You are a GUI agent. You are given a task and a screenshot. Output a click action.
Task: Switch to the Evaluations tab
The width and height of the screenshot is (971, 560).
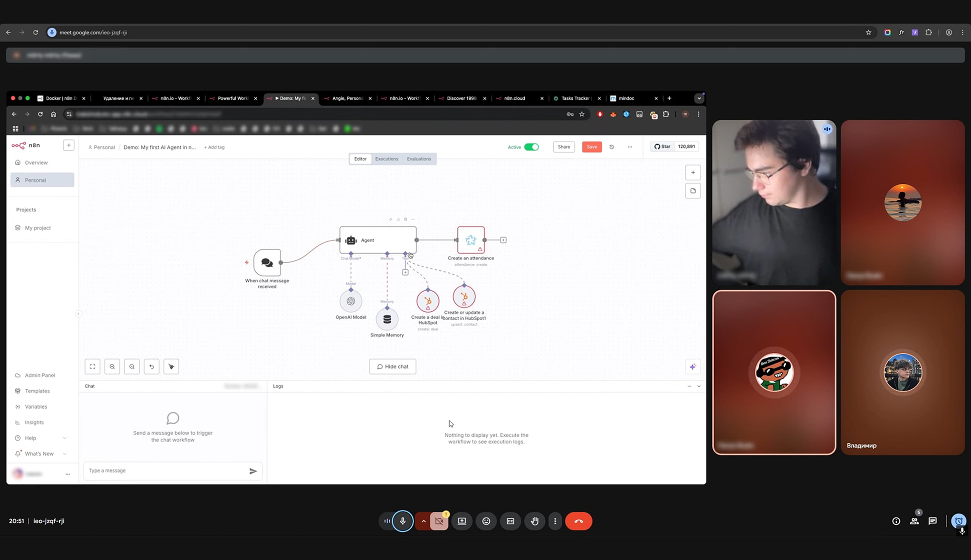tap(419, 159)
